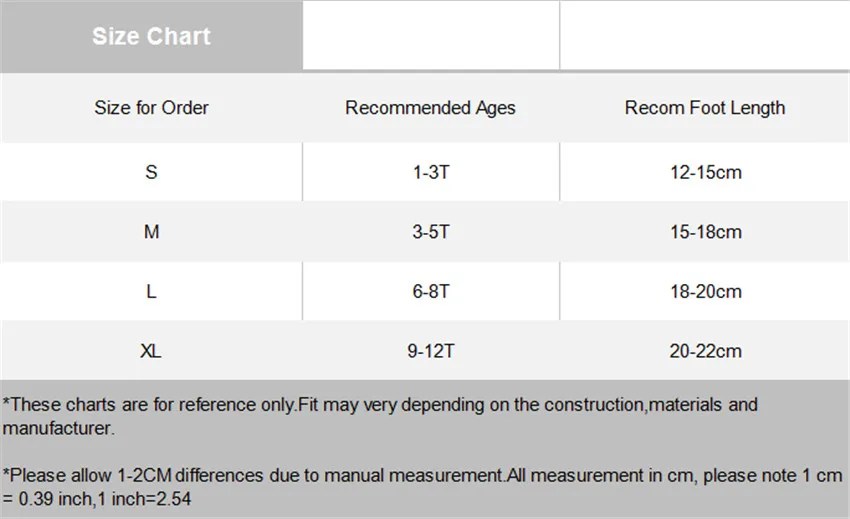The height and width of the screenshot is (519, 850).
Task: Click the 12-15cm foot length cell
Action: (705, 172)
